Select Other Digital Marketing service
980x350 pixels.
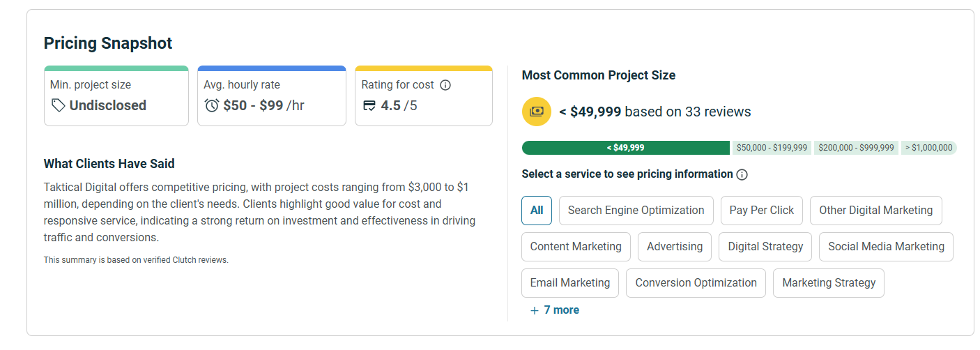coord(875,211)
